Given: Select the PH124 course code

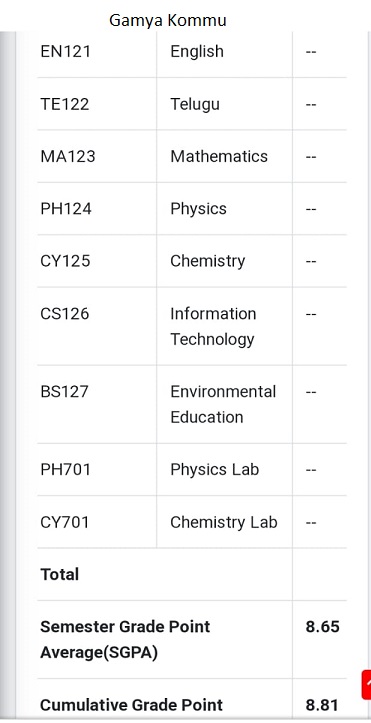Looking at the screenshot, I should click(66, 209).
